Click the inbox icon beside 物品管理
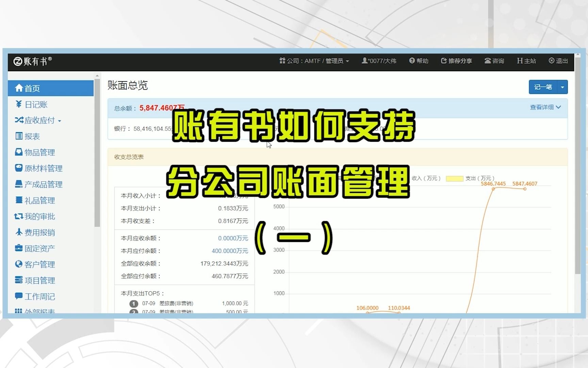588x368 pixels. 19,152
